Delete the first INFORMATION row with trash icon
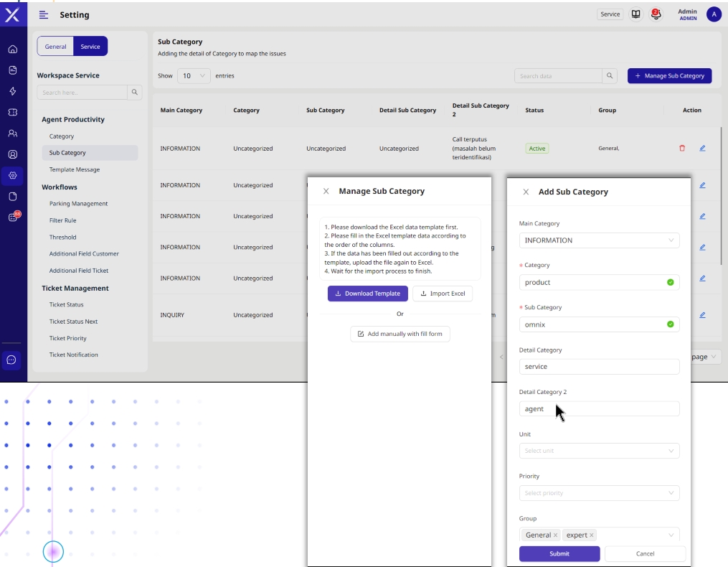Image resolution: width=728 pixels, height=567 pixels. click(681, 149)
